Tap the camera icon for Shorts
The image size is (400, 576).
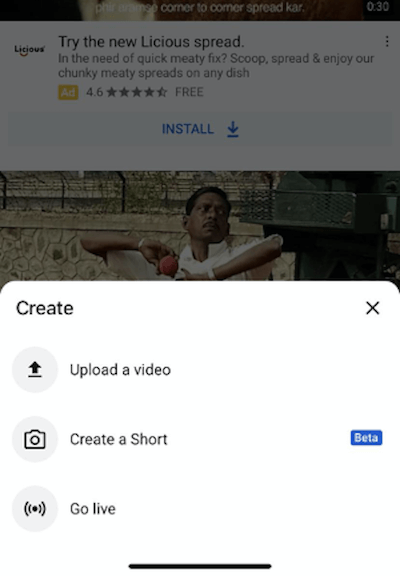[x=35, y=439]
